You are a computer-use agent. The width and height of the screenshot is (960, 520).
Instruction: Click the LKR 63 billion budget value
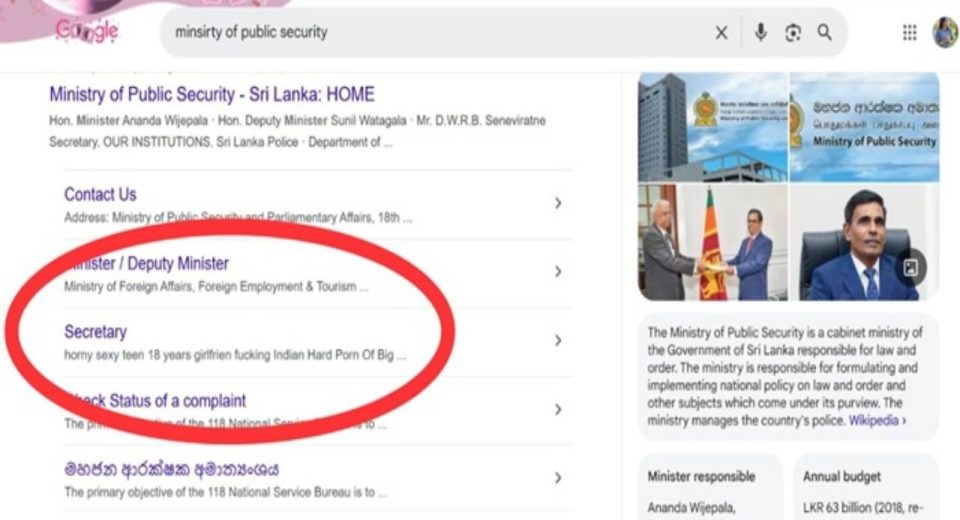point(862,508)
